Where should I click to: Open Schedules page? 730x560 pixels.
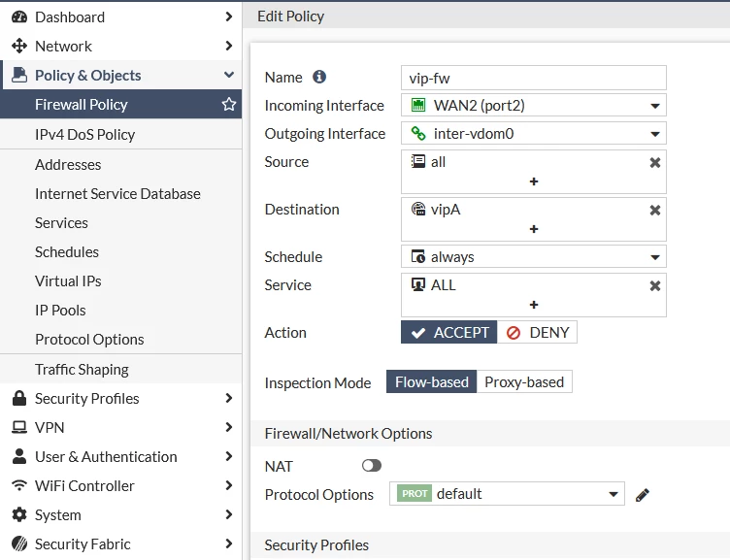120,251
